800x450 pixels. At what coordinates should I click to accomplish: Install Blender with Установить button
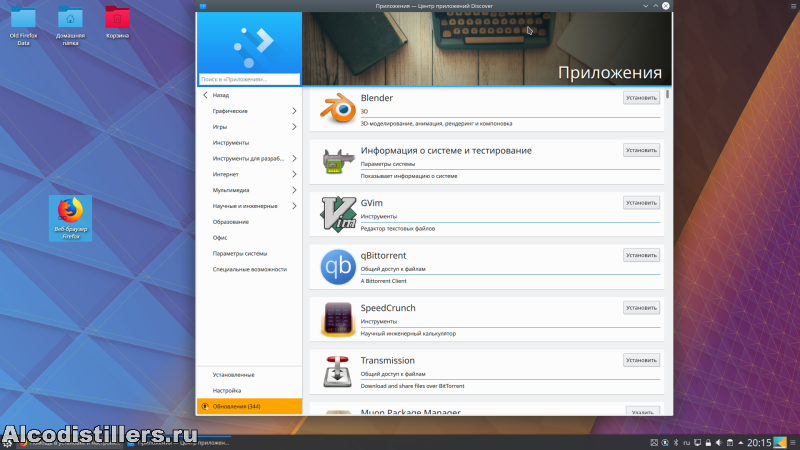(x=641, y=97)
